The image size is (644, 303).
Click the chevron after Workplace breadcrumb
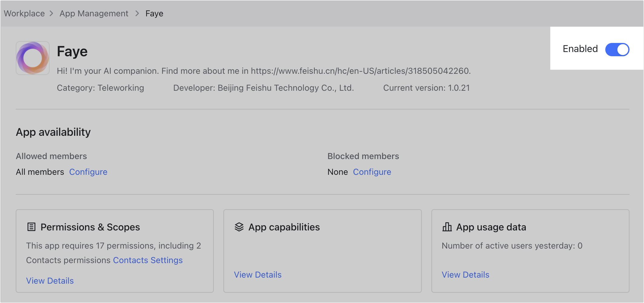[x=51, y=14]
